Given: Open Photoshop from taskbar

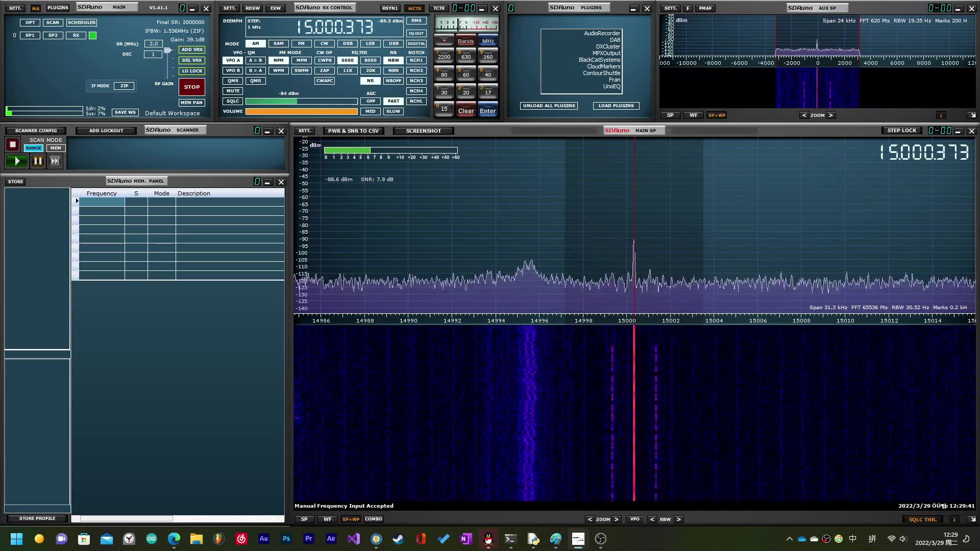Looking at the screenshot, I should click(286, 539).
